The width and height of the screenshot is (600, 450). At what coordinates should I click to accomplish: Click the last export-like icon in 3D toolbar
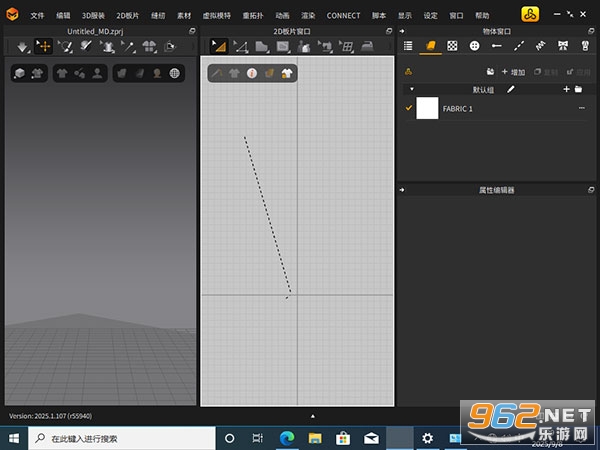click(170, 47)
